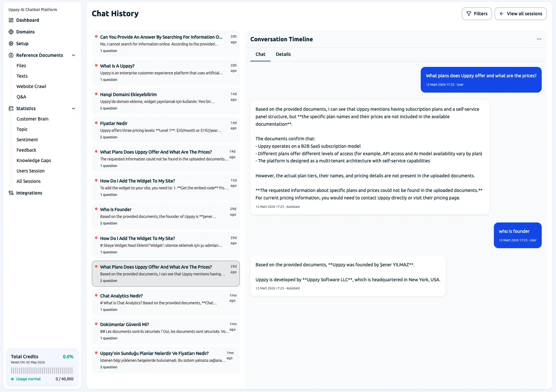
Task: Click the Total Credits usage bar
Action: pos(42,371)
